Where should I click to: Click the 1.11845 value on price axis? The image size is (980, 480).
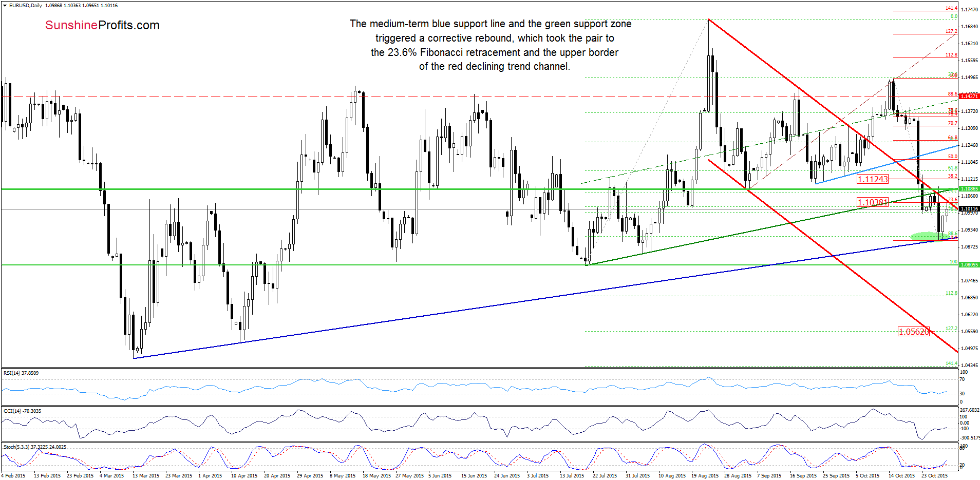click(969, 162)
